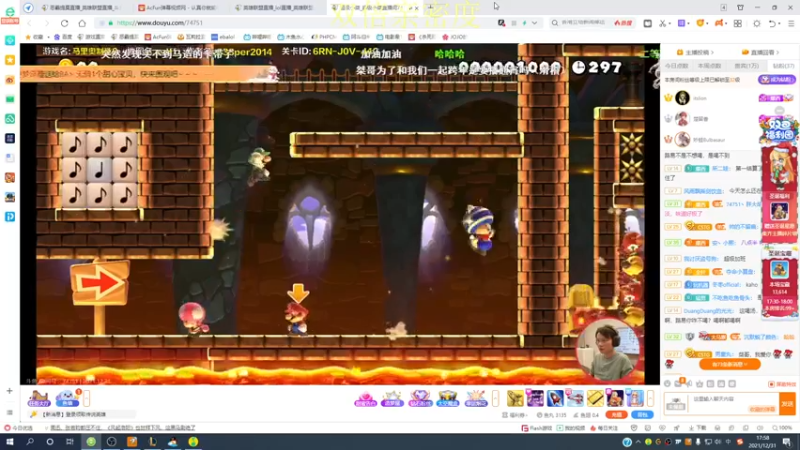Viewport: 800px width, 450px height.
Task: Open the 360 browser taskbar icon
Action: 91,442
